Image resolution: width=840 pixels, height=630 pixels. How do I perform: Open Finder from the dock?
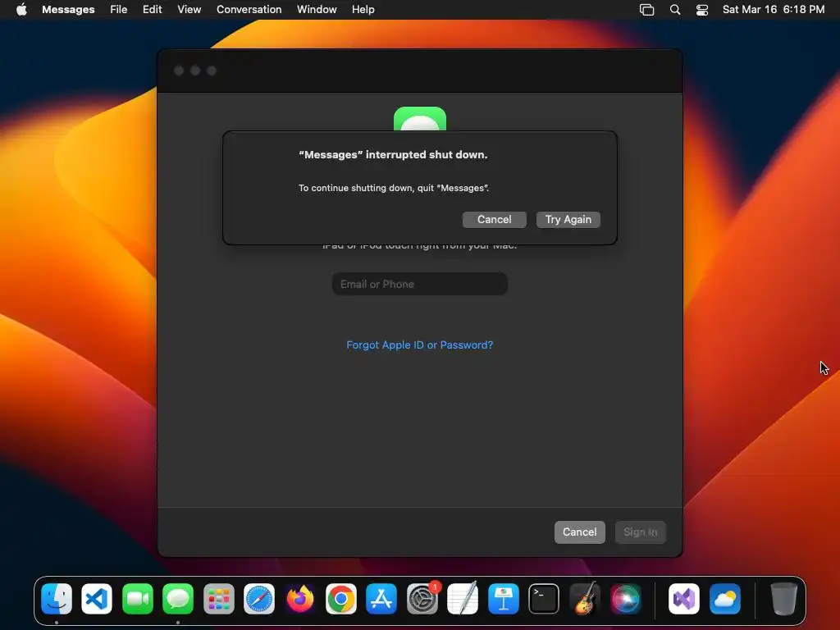point(57,598)
